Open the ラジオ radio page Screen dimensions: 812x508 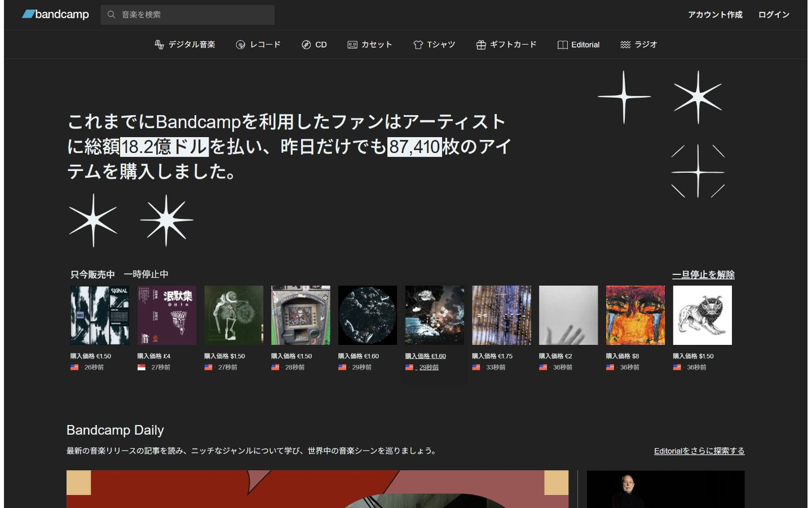(639, 45)
